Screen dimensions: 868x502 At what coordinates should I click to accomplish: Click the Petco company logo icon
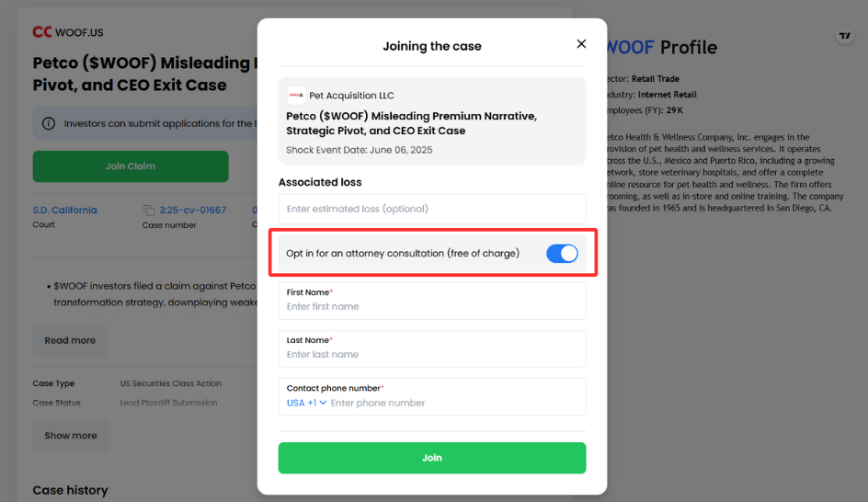point(296,96)
